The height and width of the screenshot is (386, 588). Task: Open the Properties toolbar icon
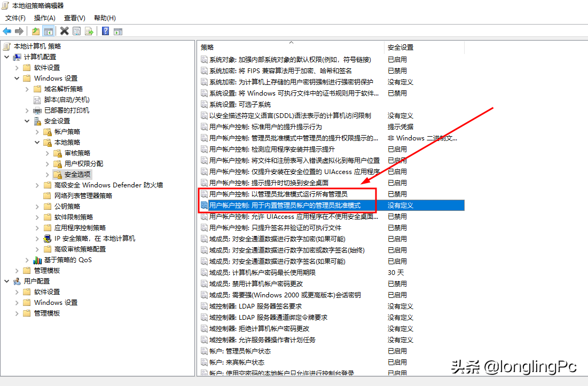(x=76, y=31)
